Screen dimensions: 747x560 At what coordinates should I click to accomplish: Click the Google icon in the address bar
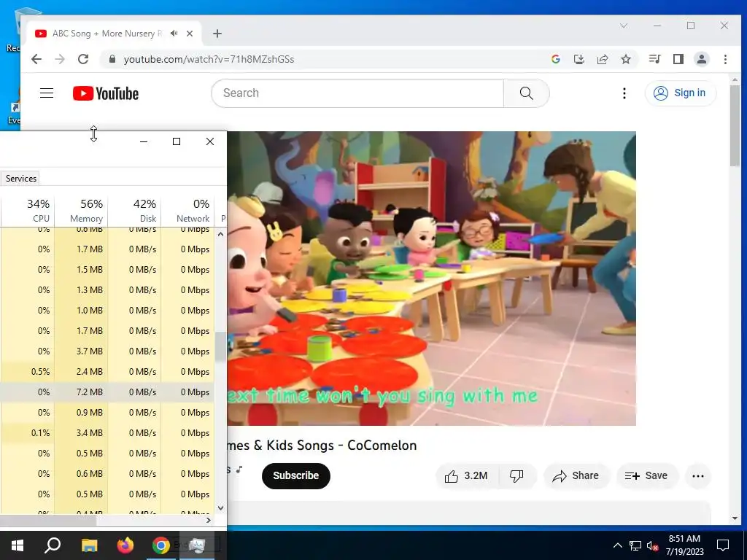[x=555, y=59]
